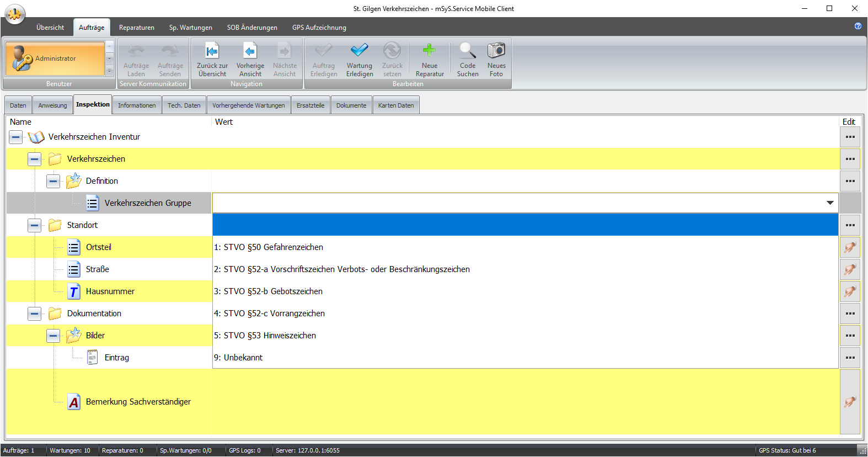Go back with Zurück zur Übersicht
This screenshot has width=868, height=457.
click(212, 51)
